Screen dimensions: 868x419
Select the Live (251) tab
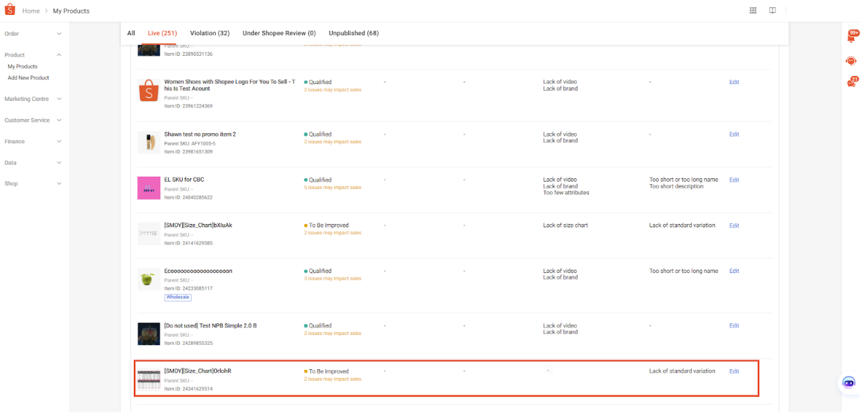point(163,33)
